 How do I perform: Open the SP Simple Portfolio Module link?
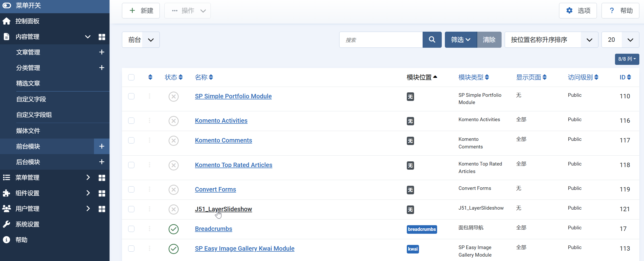[233, 96]
